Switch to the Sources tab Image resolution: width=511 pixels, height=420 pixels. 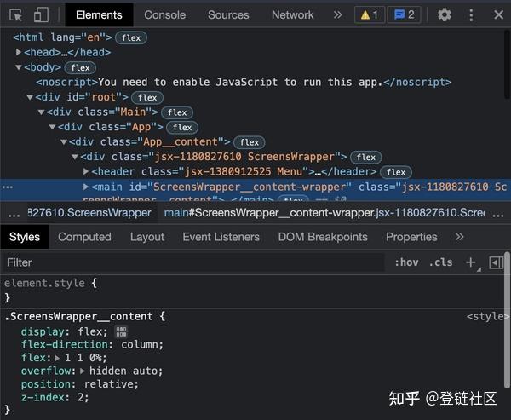point(228,15)
